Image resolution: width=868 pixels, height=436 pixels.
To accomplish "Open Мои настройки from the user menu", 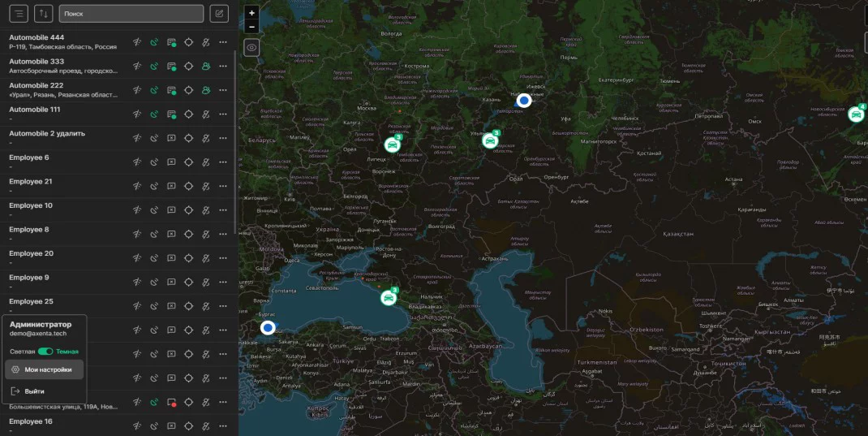I will (x=45, y=369).
